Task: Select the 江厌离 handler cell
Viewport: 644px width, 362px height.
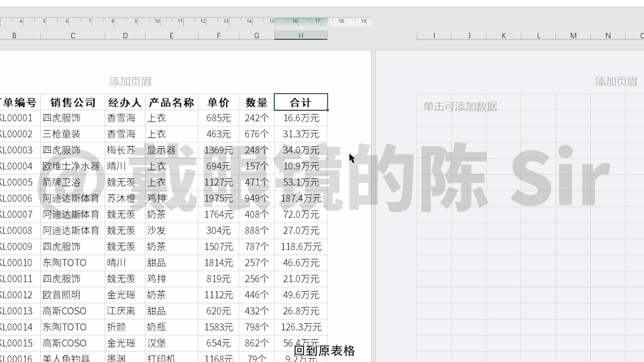Action: (125, 311)
